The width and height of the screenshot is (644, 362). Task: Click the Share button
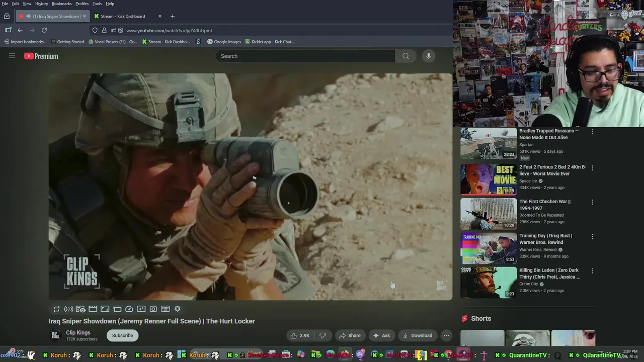[x=350, y=335]
